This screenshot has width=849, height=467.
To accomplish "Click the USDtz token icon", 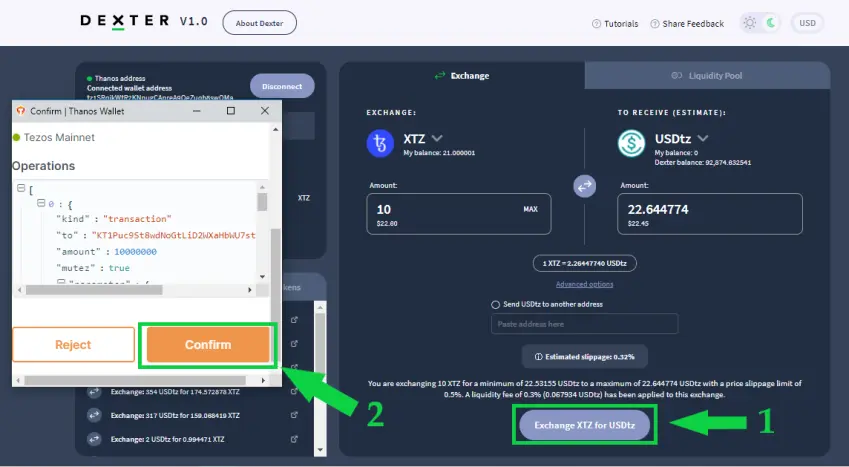I will tap(631, 144).
